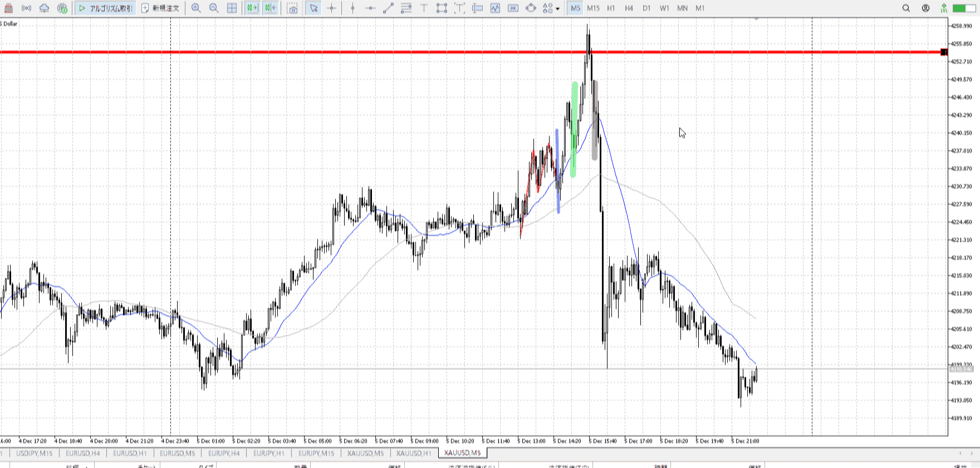Image resolution: width=980 pixels, height=468 pixels.
Task: Toggle Algo Trading button
Action: click(x=105, y=8)
